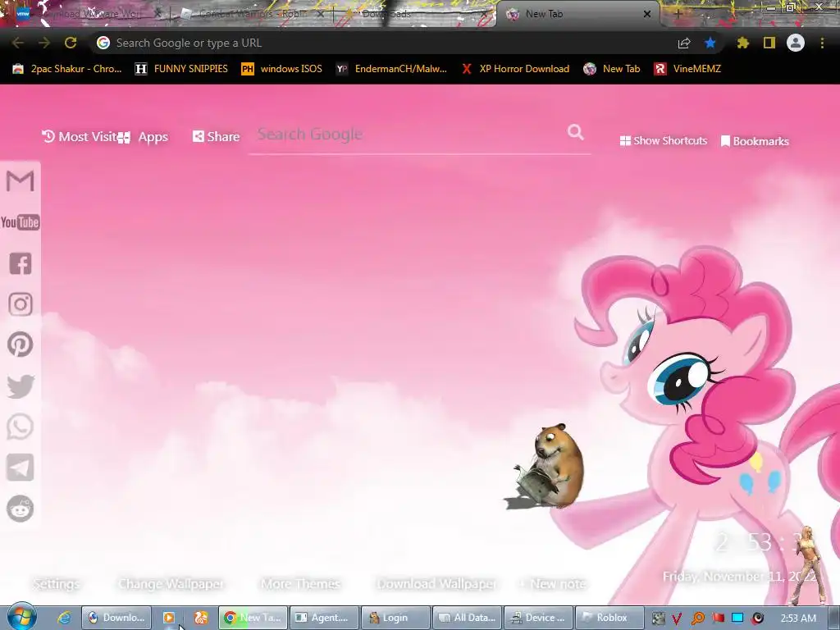Image resolution: width=840 pixels, height=630 pixels.
Task: Open Pinterest sidebar shortcut
Action: pos(21,345)
